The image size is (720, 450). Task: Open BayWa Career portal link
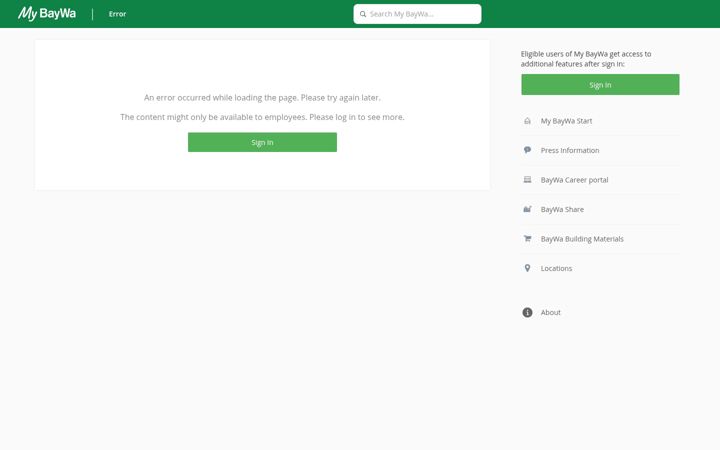(574, 180)
